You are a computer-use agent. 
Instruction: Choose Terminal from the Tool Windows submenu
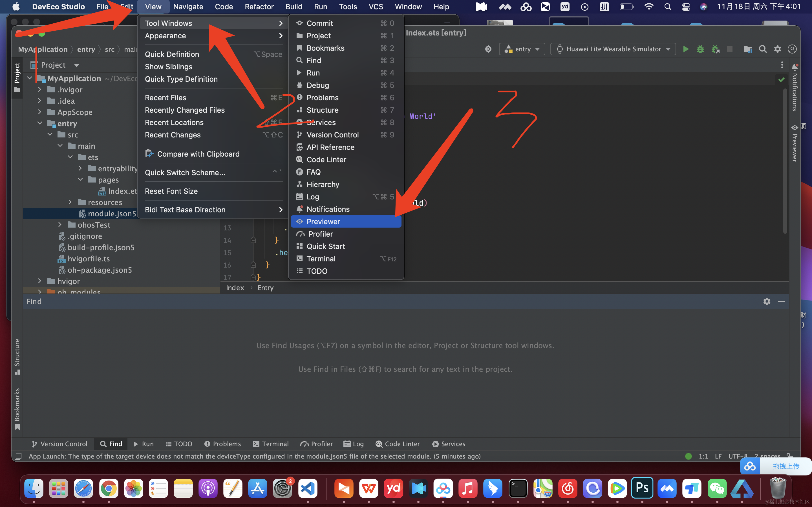(x=321, y=259)
